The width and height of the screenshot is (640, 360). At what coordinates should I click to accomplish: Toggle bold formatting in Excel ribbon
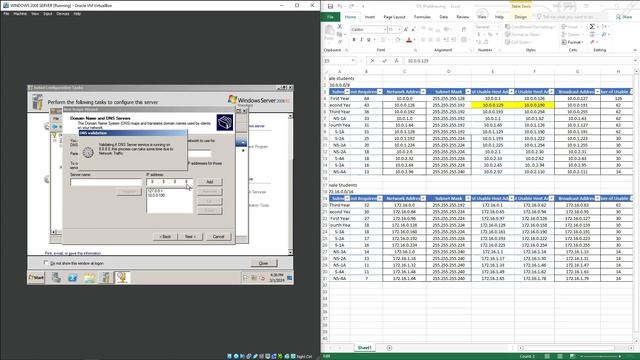coord(354,40)
